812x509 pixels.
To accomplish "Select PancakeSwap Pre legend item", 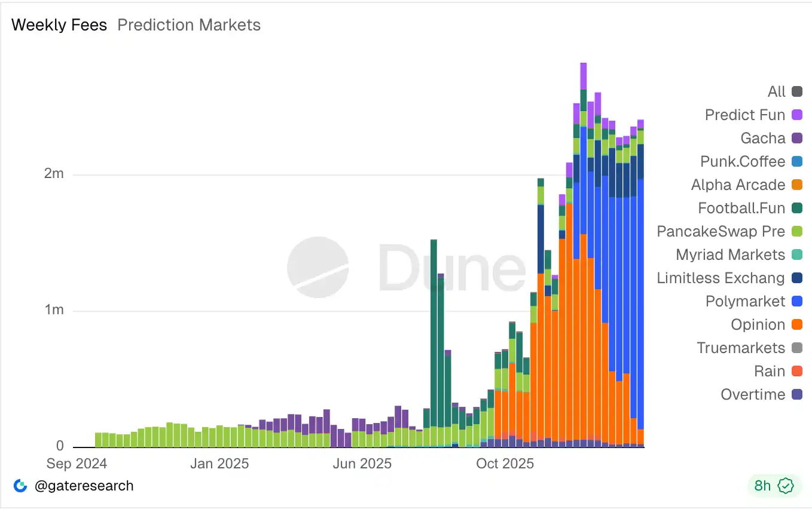I will tap(721, 231).
